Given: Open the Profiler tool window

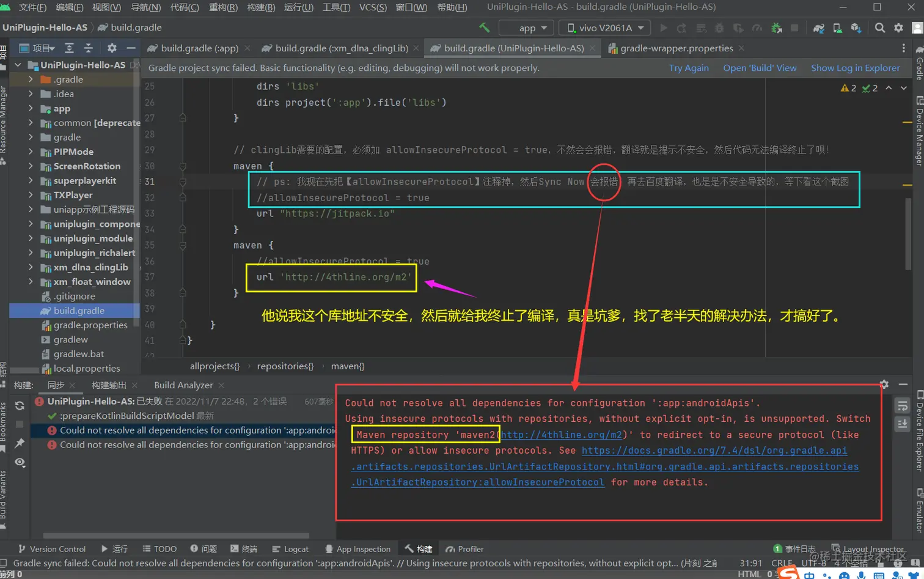Looking at the screenshot, I should coord(464,549).
